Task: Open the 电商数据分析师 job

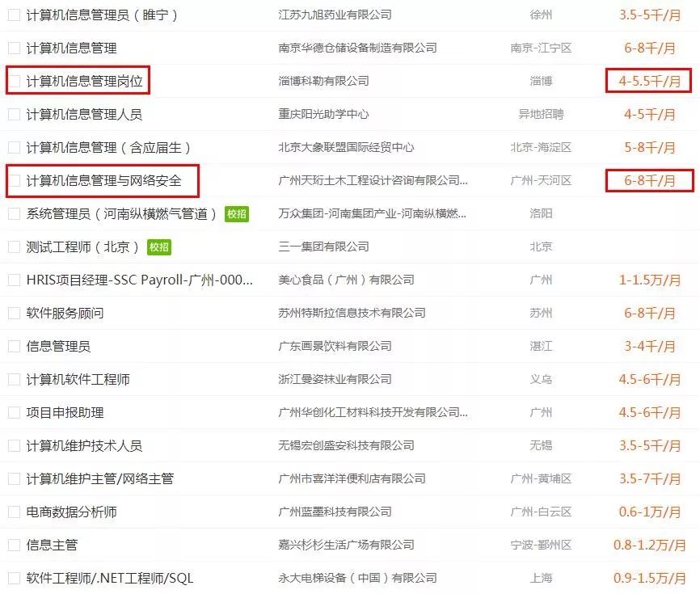Action: (x=71, y=512)
